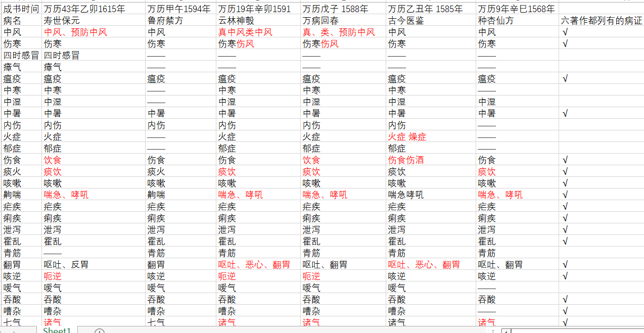This screenshot has height=333, width=644.
Task: Select the red 中风、预防中风 cell
Action: click(94, 32)
